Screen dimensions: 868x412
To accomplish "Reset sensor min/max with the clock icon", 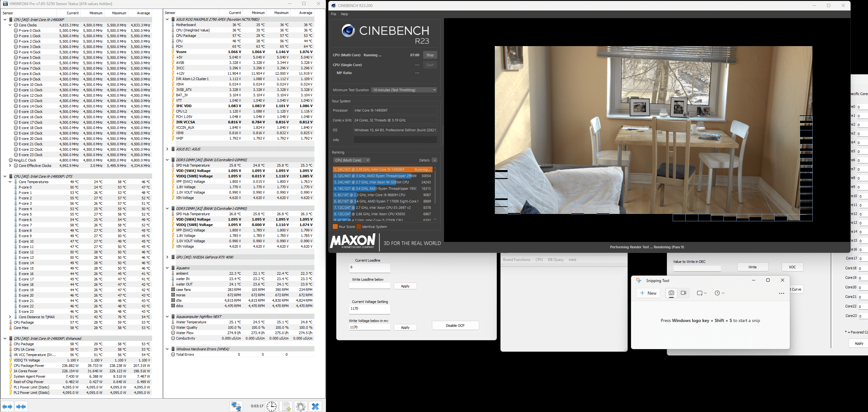I will pyautogui.click(x=271, y=406).
